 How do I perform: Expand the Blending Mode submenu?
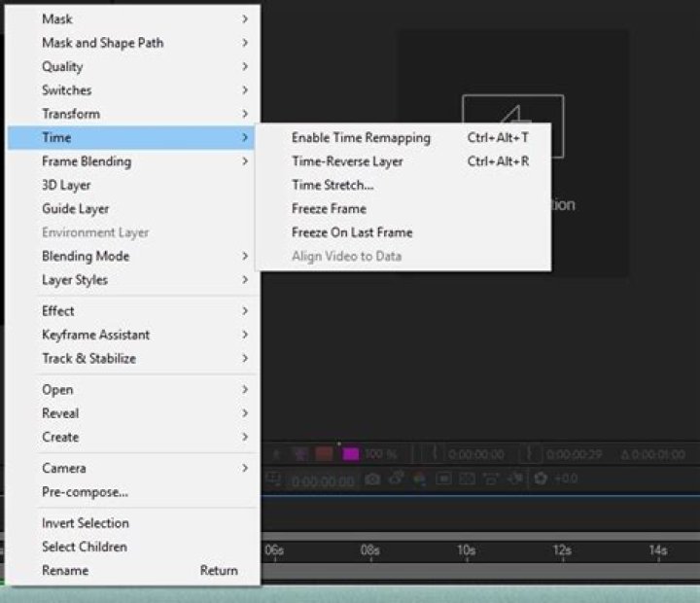85,257
